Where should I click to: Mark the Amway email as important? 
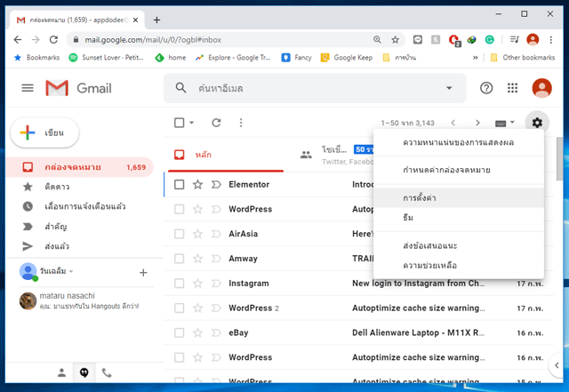tap(216, 259)
